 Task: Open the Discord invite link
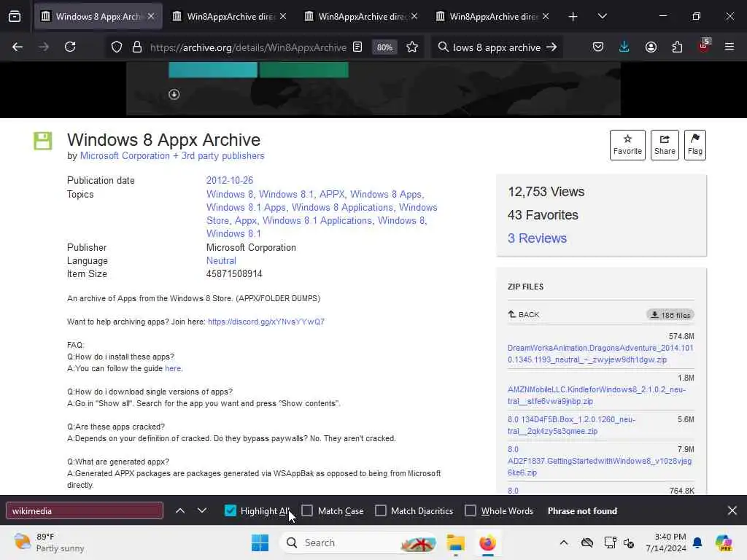click(266, 322)
